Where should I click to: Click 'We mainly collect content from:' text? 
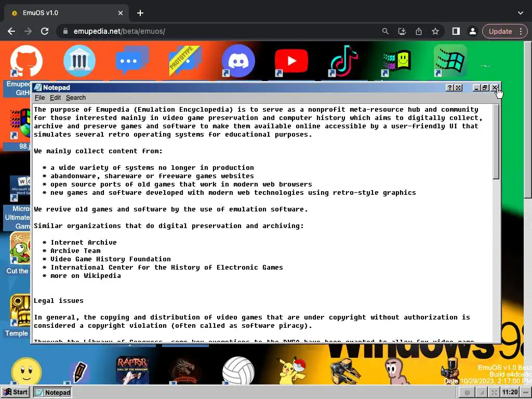[x=98, y=151]
